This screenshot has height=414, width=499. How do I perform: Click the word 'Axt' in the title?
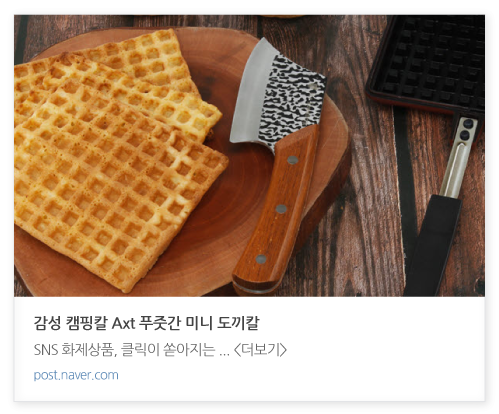point(123,323)
